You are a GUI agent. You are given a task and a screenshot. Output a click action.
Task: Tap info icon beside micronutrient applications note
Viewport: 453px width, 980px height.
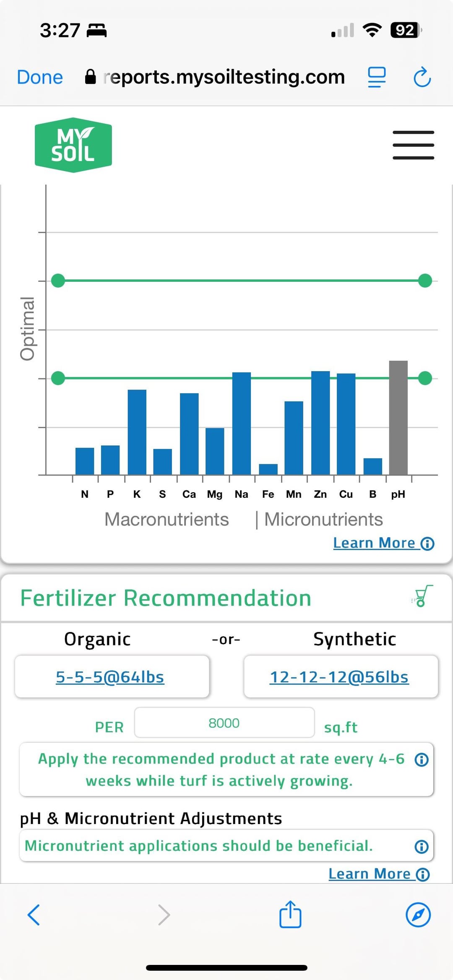(x=422, y=847)
